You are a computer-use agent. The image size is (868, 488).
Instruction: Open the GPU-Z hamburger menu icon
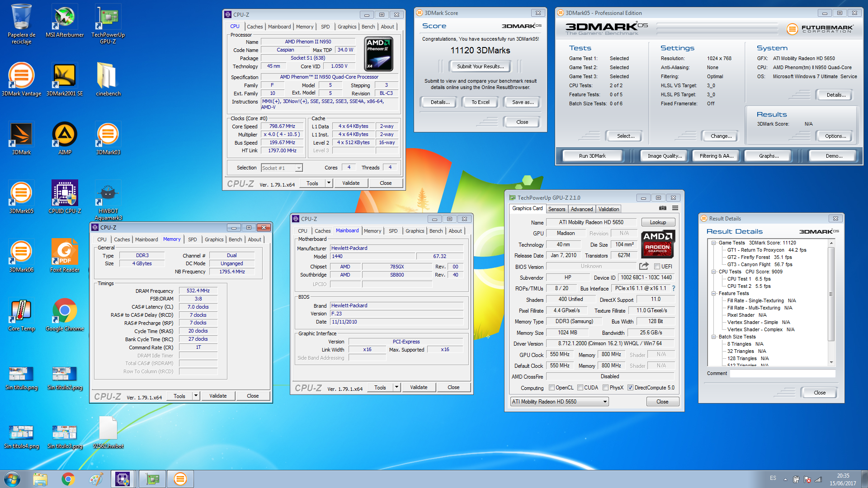[675, 208]
